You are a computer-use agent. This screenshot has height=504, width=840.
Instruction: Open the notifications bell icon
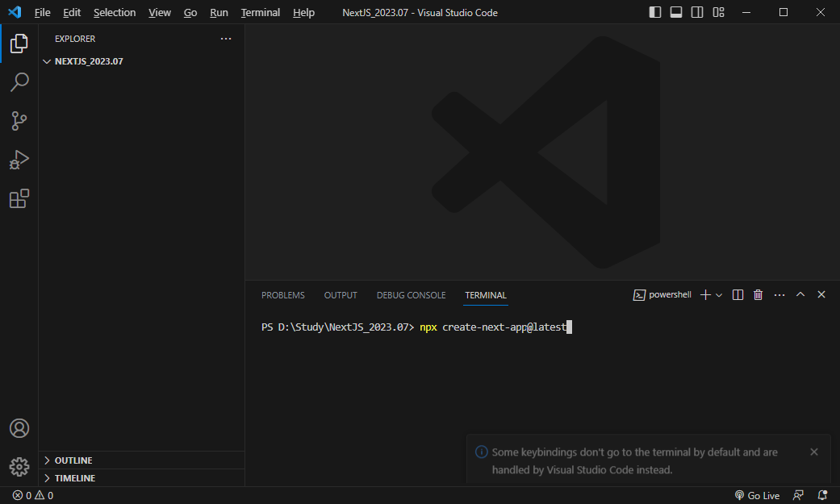point(822,495)
